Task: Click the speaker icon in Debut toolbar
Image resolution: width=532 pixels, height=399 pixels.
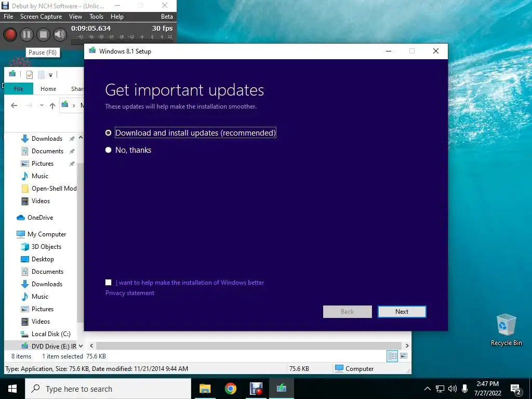Action: 60,35
